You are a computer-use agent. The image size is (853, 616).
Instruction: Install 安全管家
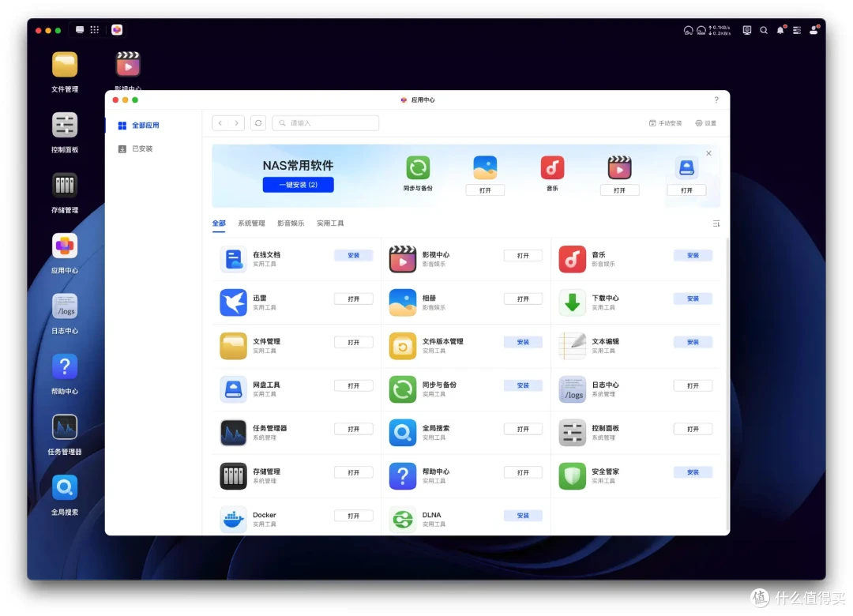[693, 472]
